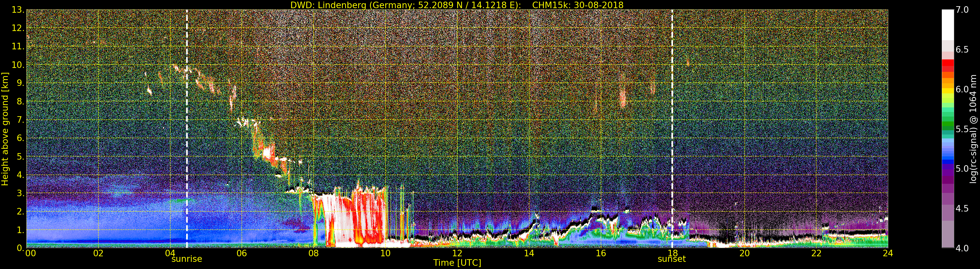Click the '08' time axis tick label

(313, 253)
